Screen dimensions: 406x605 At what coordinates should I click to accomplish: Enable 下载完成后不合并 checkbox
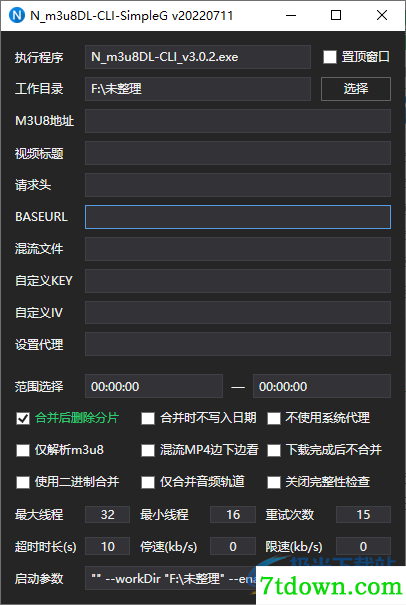[x=274, y=450]
